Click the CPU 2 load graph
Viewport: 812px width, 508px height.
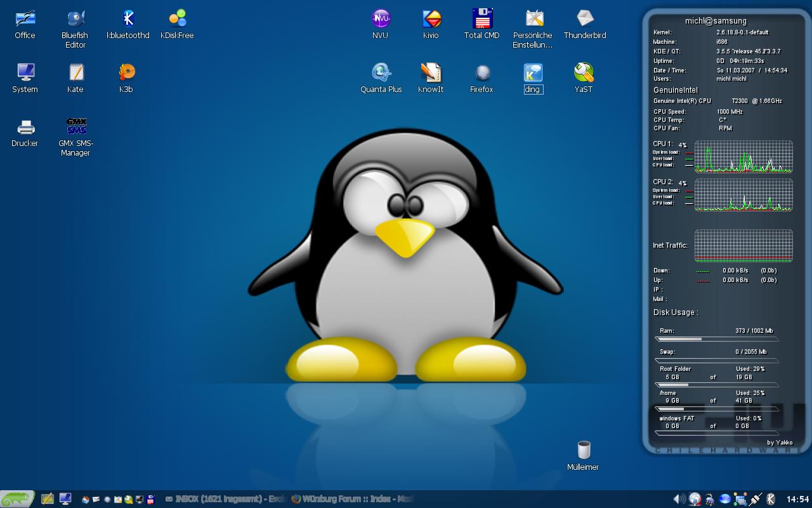tap(743, 195)
